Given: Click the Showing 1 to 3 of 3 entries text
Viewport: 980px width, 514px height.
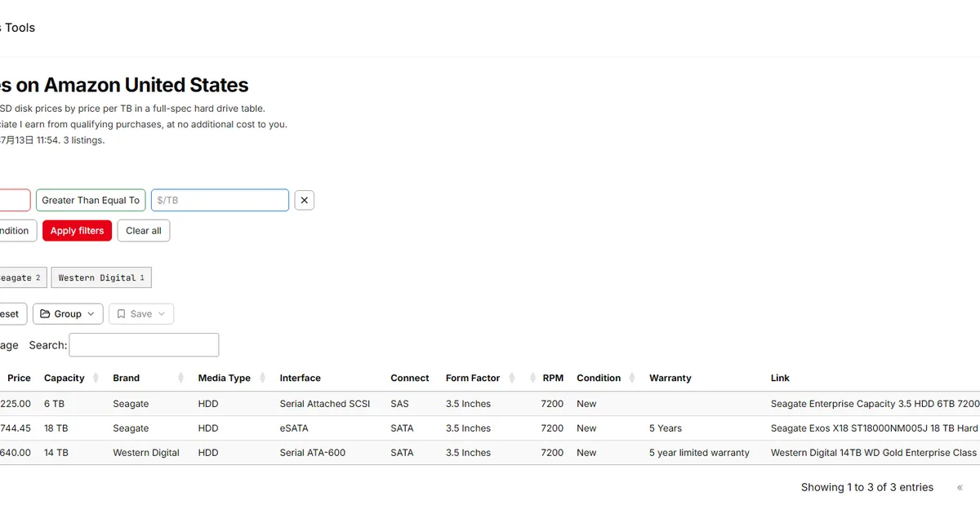Looking at the screenshot, I should (867, 487).
